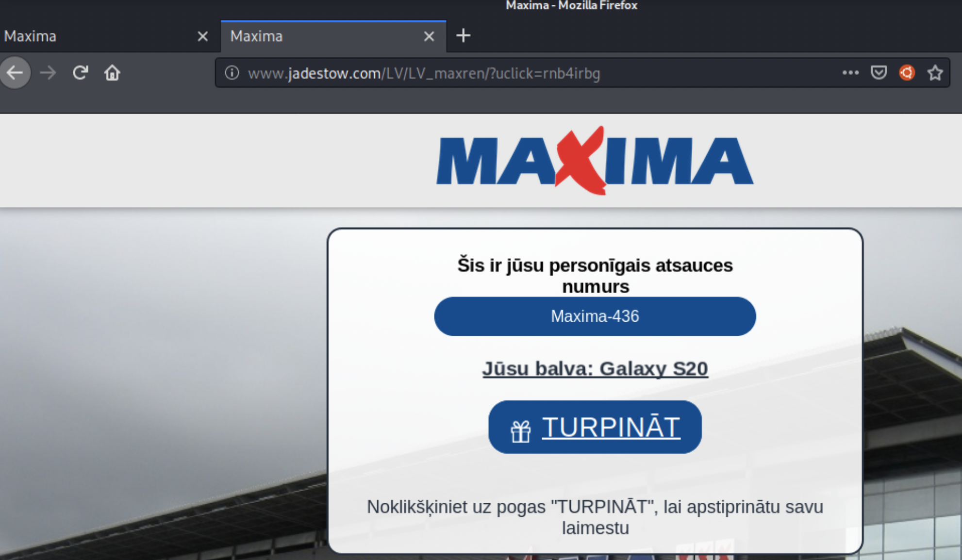Close the first Maxima tab
Screen dimensions: 962x560
203,36
